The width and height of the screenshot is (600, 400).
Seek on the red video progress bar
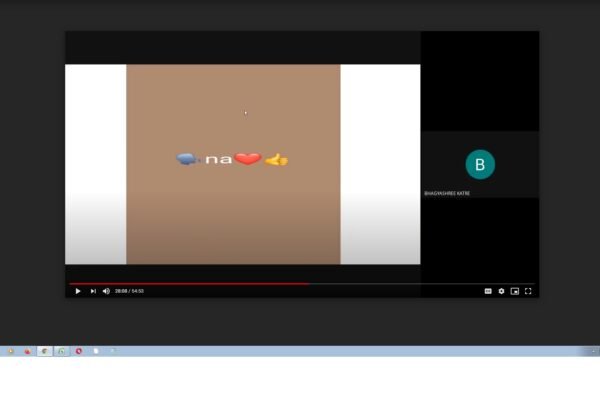coord(302,284)
